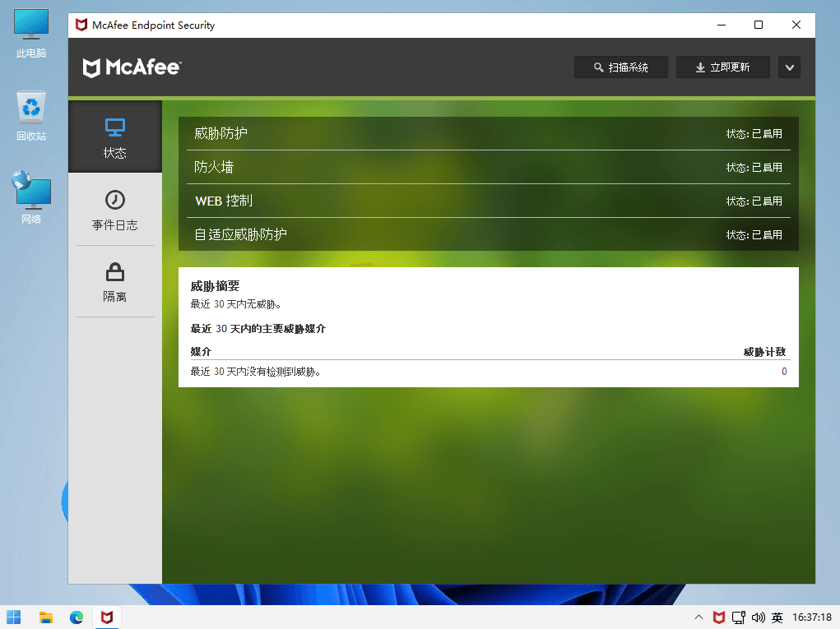Open the 自适应威胁防护 module row

click(x=489, y=234)
